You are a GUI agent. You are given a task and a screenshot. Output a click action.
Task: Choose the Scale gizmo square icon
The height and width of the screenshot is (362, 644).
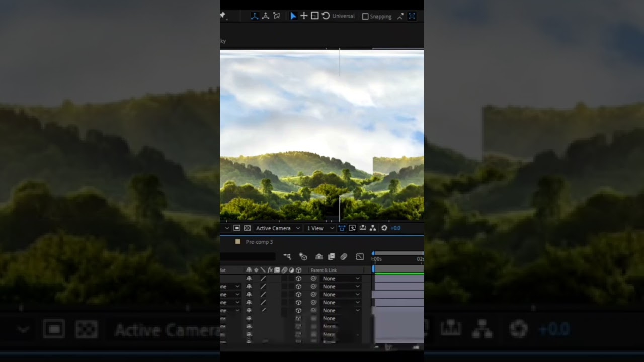[314, 16]
